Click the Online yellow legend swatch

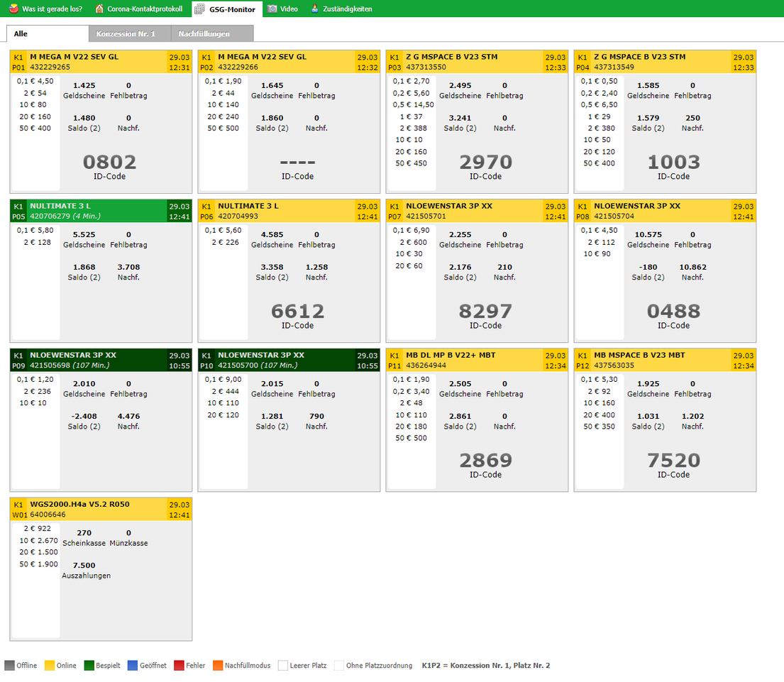[49, 665]
